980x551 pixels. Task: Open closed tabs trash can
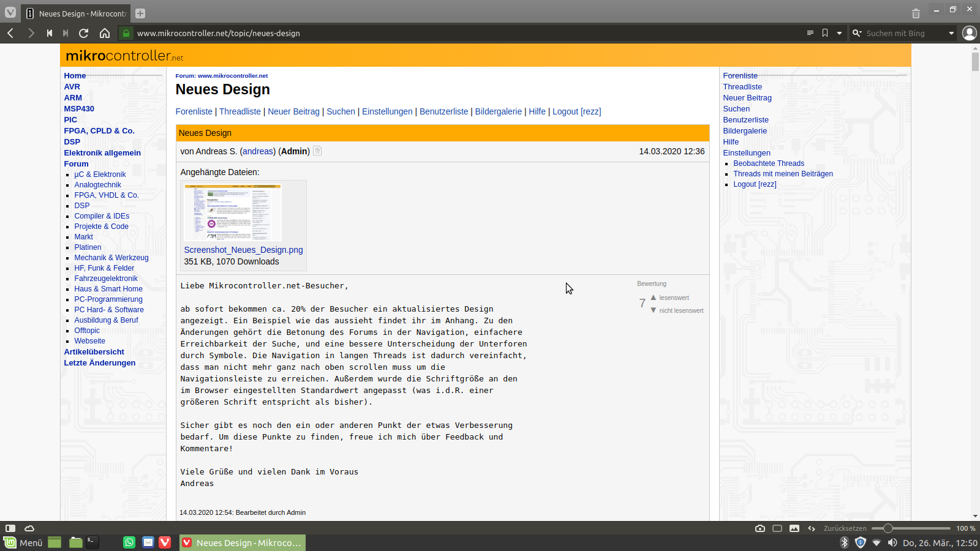click(916, 13)
